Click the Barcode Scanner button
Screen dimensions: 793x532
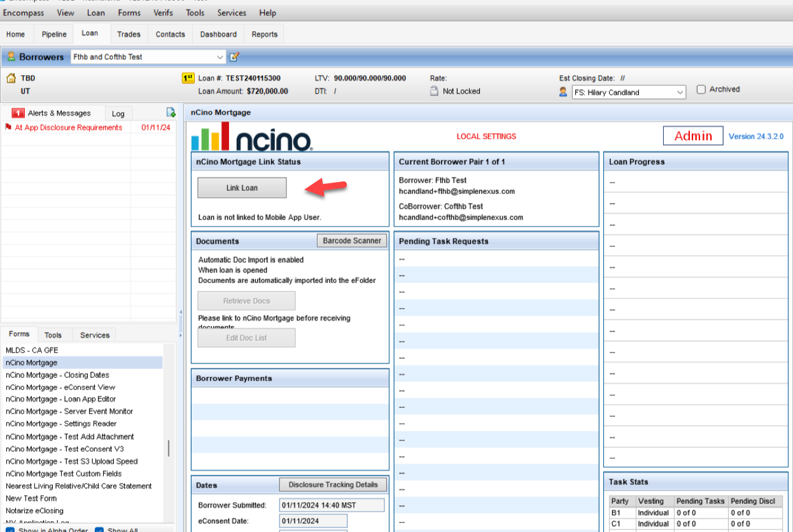click(352, 241)
